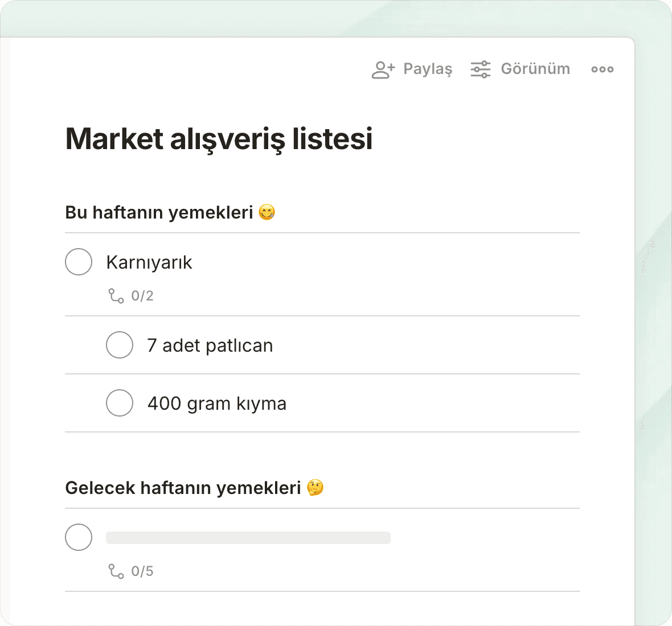Click the subtask icon beside 0/5
This screenshot has width=672, height=626.
click(116, 571)
